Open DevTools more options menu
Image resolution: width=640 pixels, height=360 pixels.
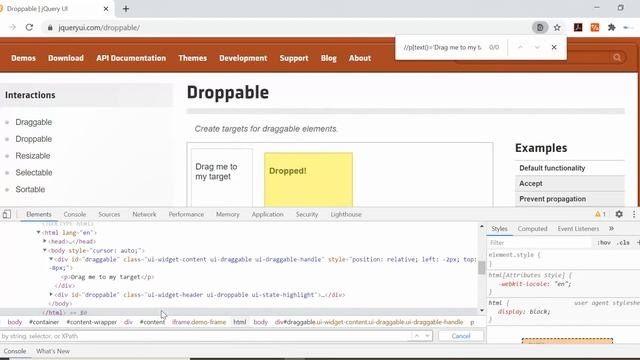coord(634,214)
